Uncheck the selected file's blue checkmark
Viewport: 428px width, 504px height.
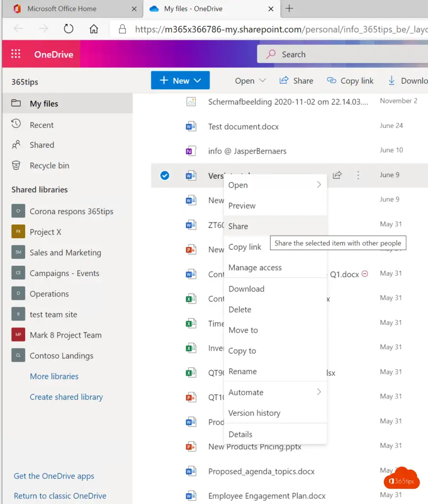point(165,176)
